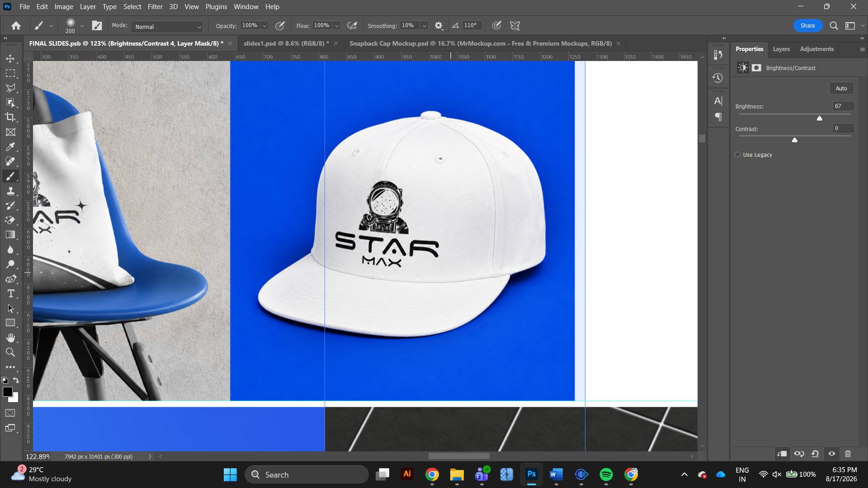Expand the Opacity percentage dropdown arrow

(x=264, y=26)
